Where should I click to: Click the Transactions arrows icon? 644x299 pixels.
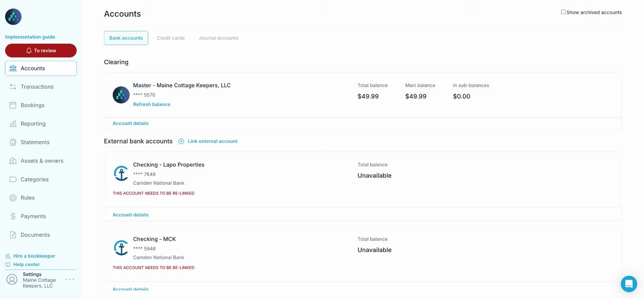pos(13,87)
